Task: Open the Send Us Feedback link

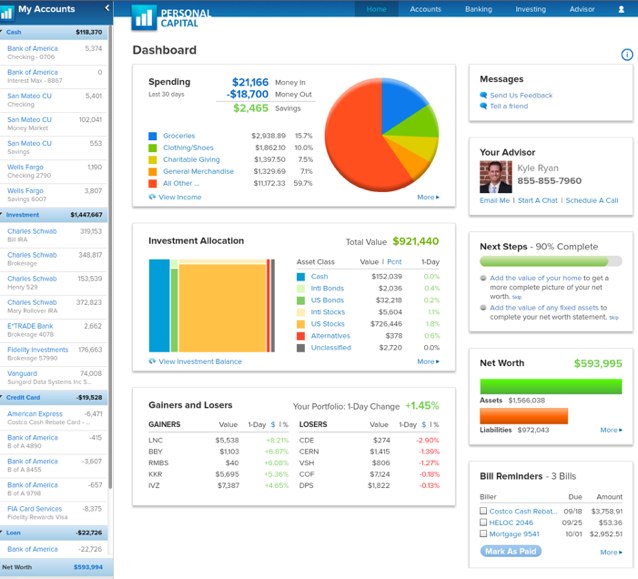Action: point(521,95)
